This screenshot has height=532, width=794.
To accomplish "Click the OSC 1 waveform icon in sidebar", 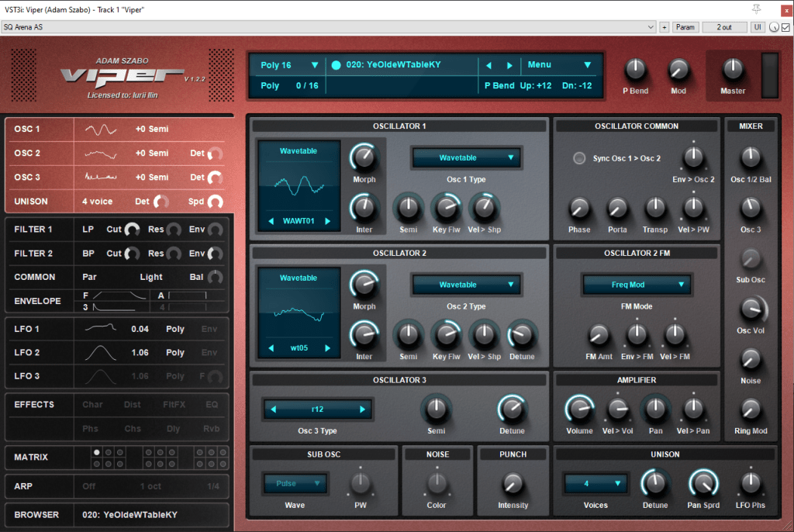I will point(101,130).
